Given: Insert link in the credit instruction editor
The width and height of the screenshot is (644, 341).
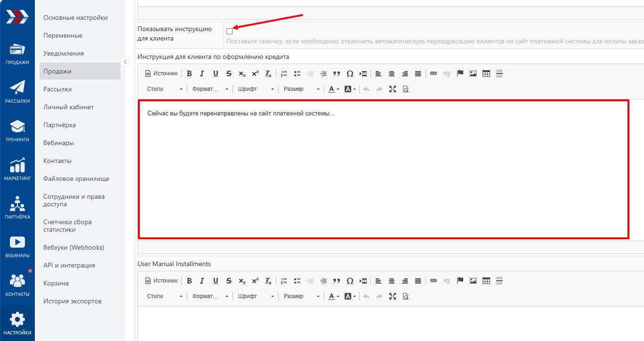Looking at the screenshot, I should click(434, 73).
